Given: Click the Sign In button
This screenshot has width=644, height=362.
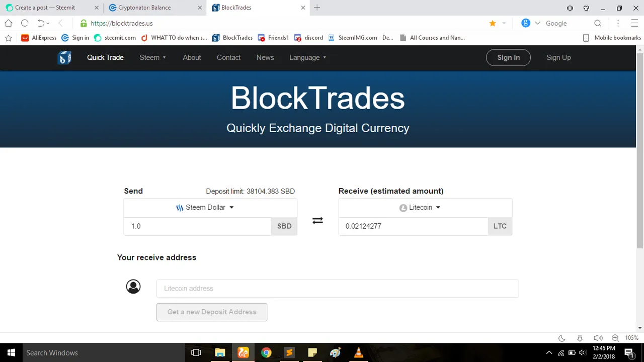Looking at the screenshot, I should click(508, 57).
